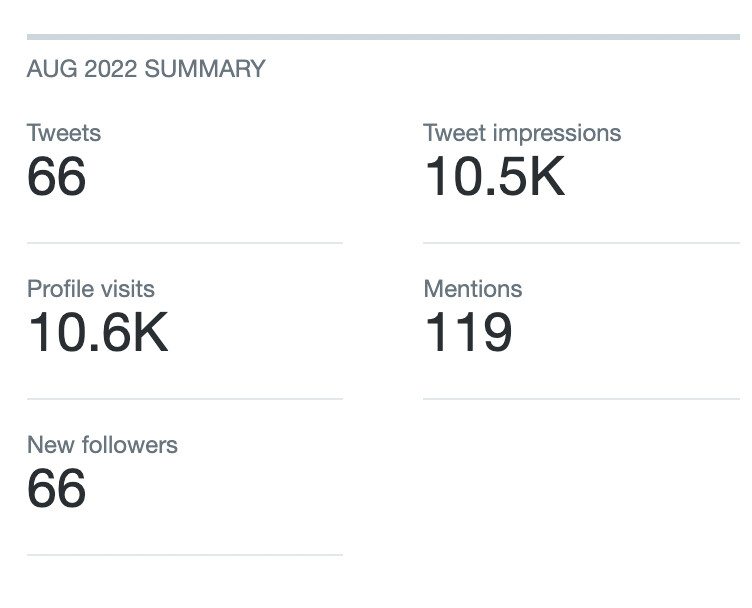752x608 pixels.
Task: Click the 119 mentions value
Action: 468,333
